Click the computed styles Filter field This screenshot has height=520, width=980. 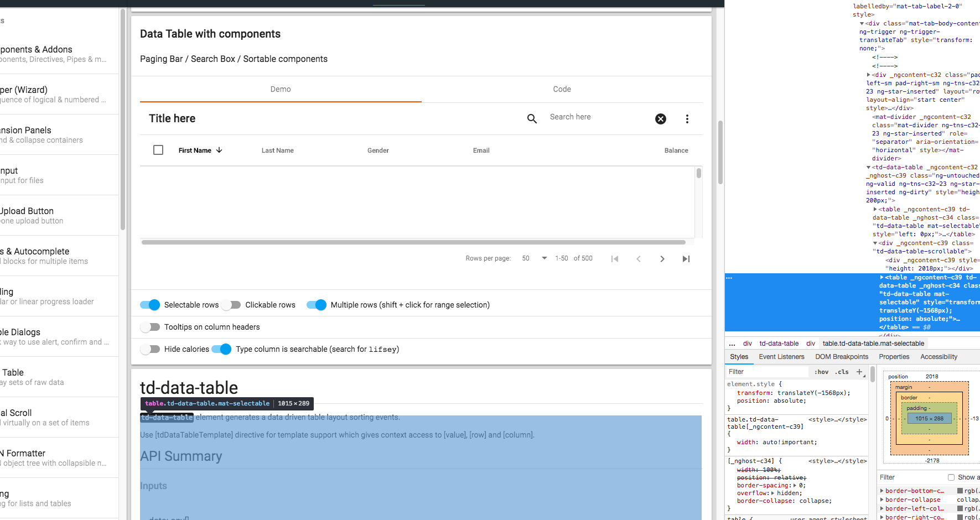911,477
